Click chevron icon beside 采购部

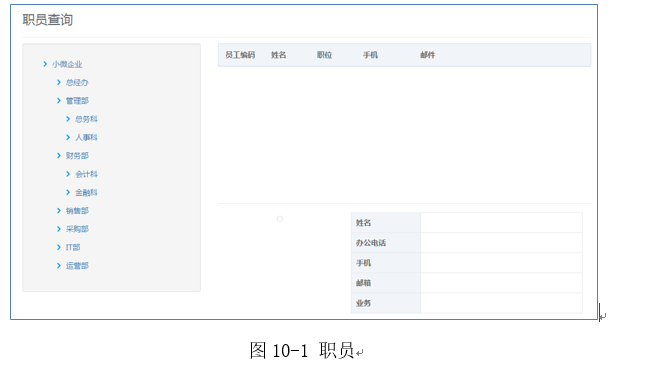(58, 229)
